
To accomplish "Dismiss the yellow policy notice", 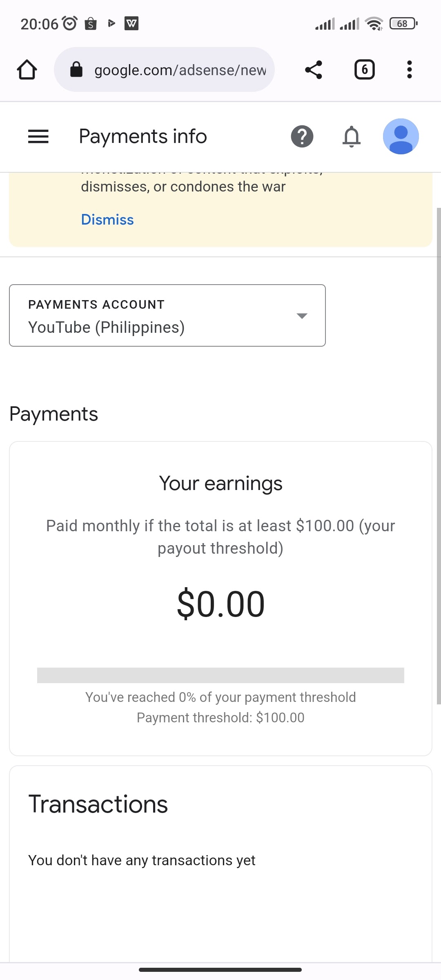I will click(107, 220).
